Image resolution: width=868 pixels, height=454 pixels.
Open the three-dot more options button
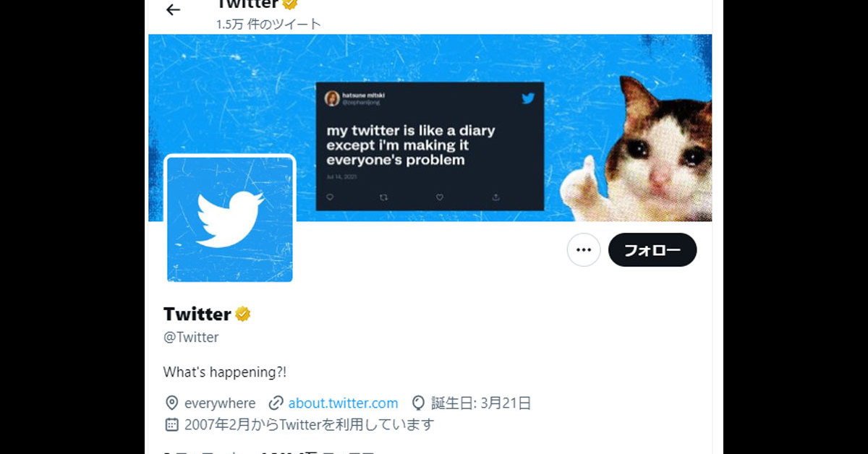584,250
